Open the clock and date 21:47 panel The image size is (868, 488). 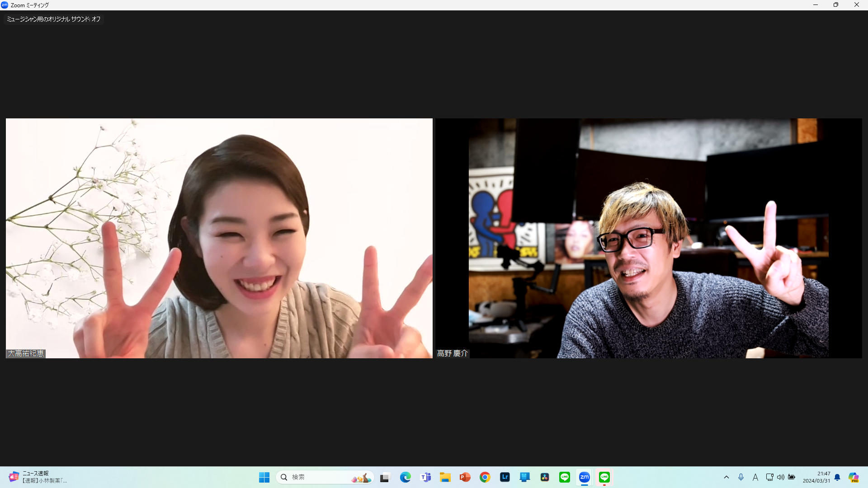pos(816,477)
